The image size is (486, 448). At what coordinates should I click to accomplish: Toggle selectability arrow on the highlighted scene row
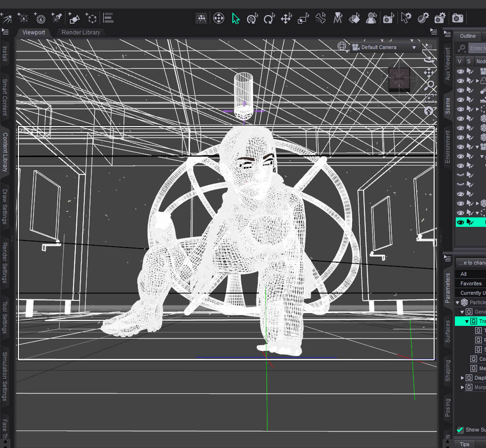click(470, 222)
